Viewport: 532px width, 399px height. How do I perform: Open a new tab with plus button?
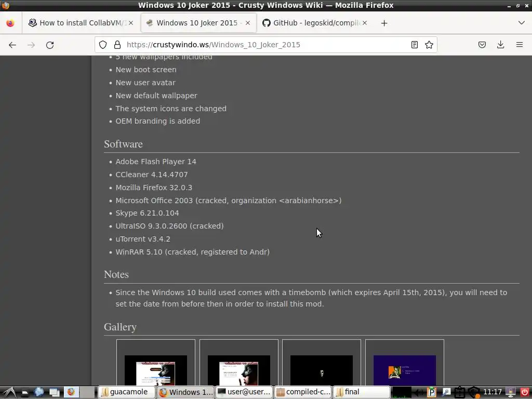tap(384, 23)
